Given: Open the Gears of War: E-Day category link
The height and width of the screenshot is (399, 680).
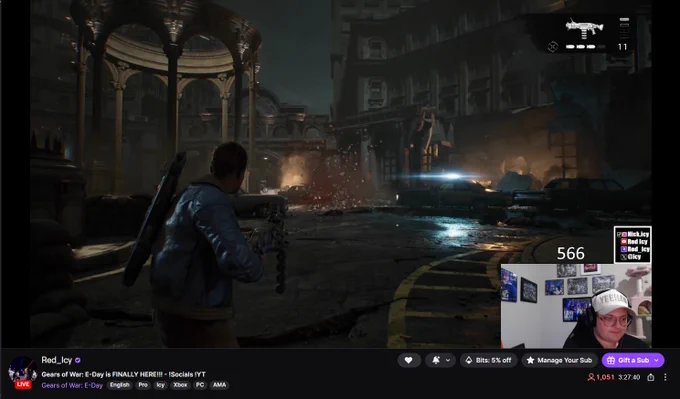Looking at the screenshot, I should click(72, 385).
